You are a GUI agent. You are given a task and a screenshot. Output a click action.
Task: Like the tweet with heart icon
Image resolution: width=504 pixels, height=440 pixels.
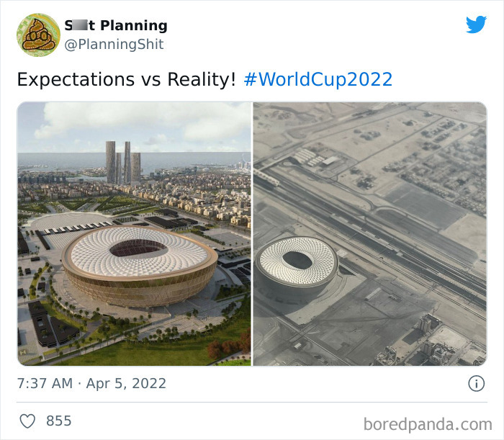(27, 421)
